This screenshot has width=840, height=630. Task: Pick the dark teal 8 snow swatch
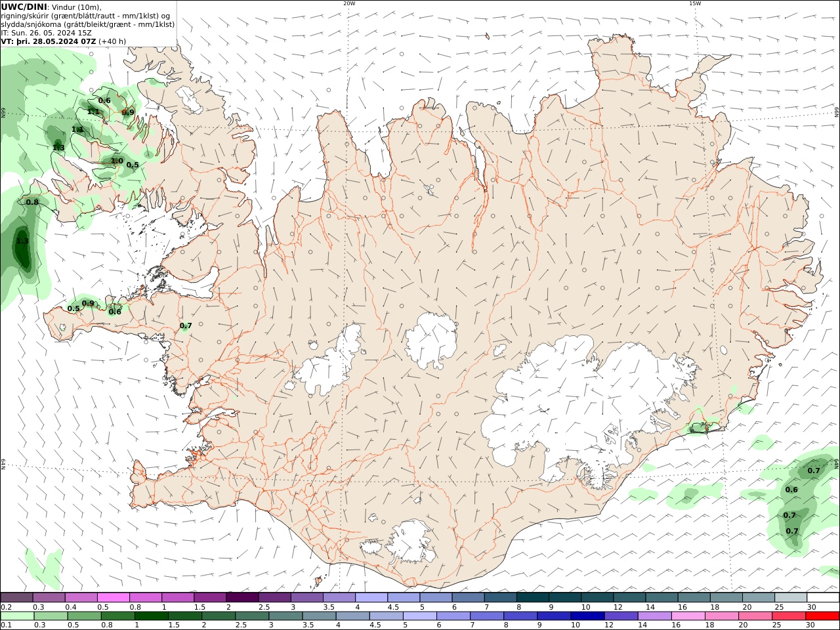[x=533, y=597]
